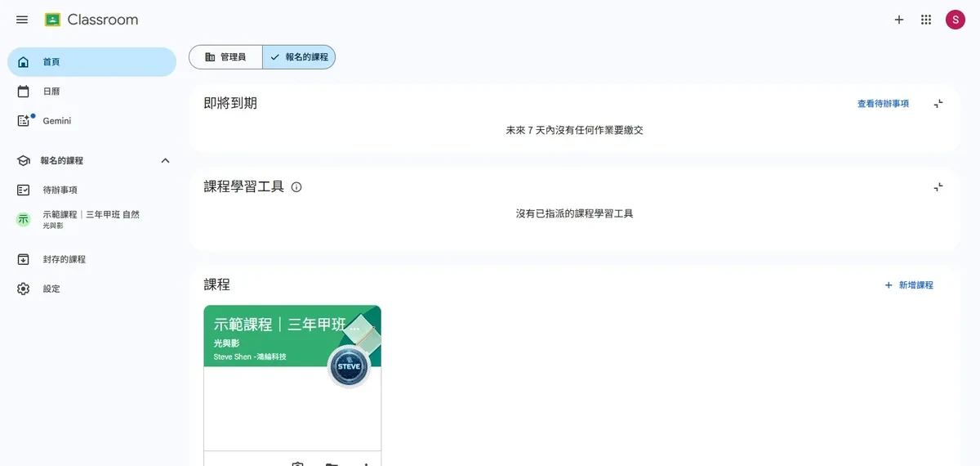Select the 報名的課程 filter tab
Image resolution: width=980 pixels, height=466 pixels.
pyautogui.click(x=299, y=57)
